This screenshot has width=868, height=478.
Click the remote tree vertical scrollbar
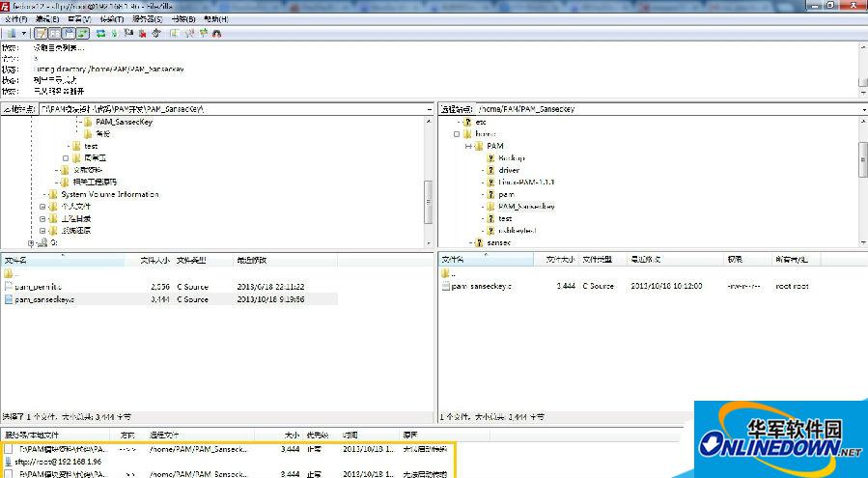click(x=863, y=155)
